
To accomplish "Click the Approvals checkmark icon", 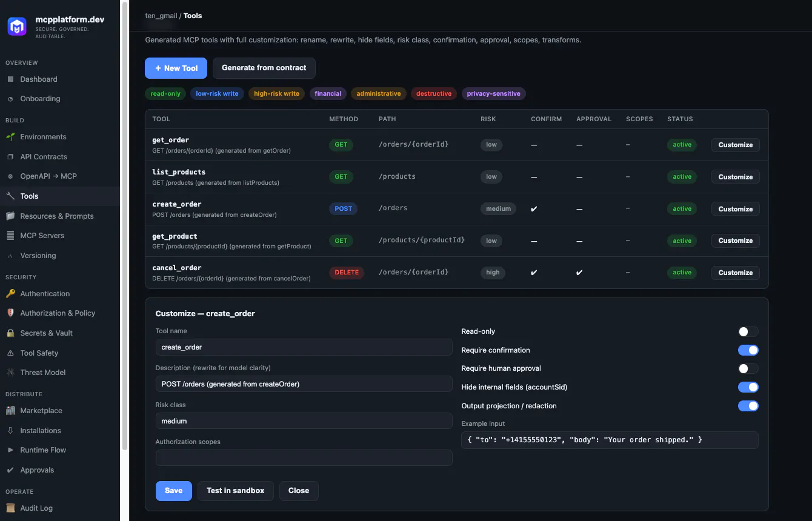I will click(10, 470).
